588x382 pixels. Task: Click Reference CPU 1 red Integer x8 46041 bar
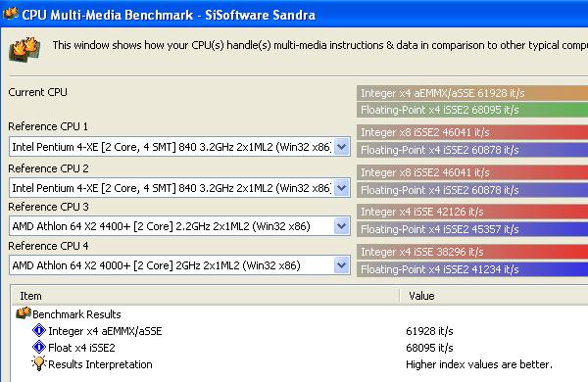tap(472, 132)
